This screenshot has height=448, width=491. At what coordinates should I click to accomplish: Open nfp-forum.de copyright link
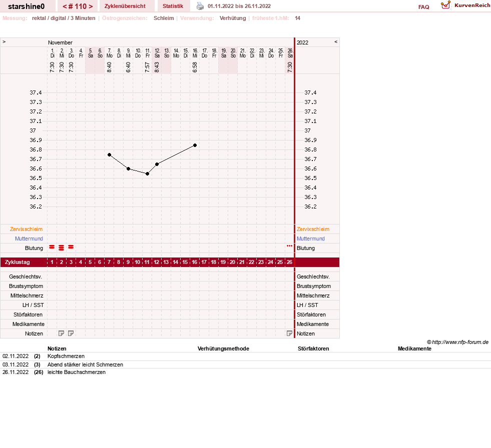[457, 342]
